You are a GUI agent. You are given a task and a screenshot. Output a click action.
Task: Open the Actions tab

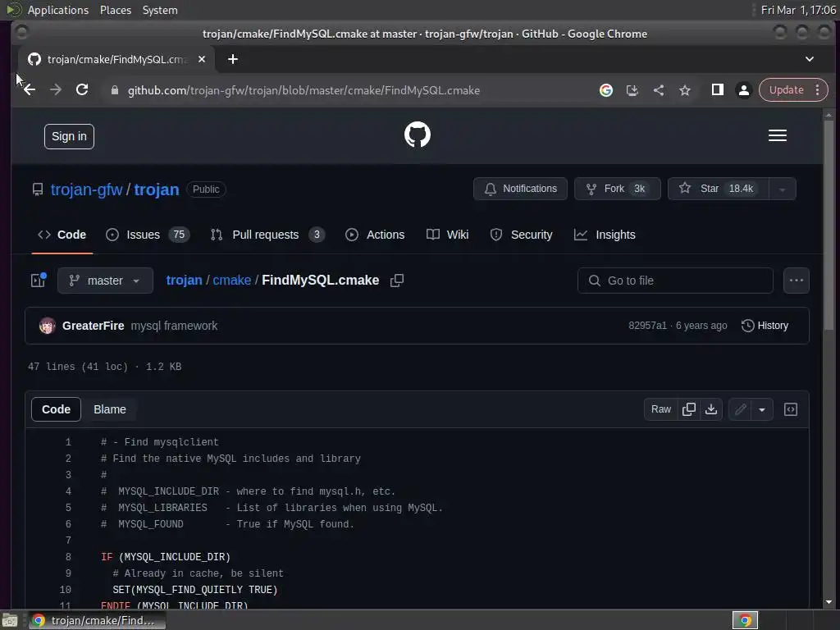click(x=375, y=235)
